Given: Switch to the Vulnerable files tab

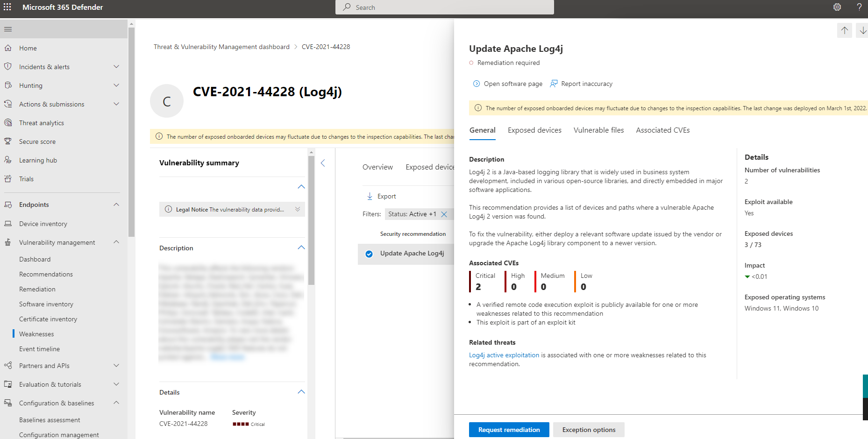Looking at the screenshot, I should pos(598,130).
